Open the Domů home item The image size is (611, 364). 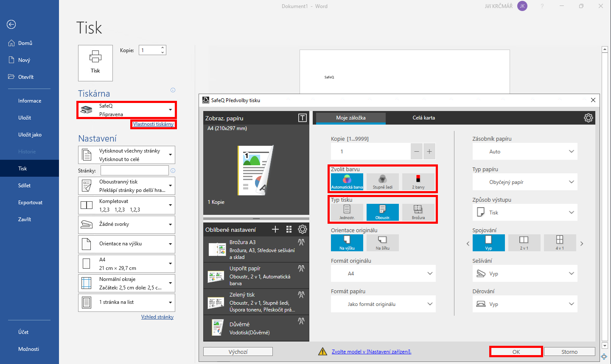pyautogui.click(x=29, y=43)
